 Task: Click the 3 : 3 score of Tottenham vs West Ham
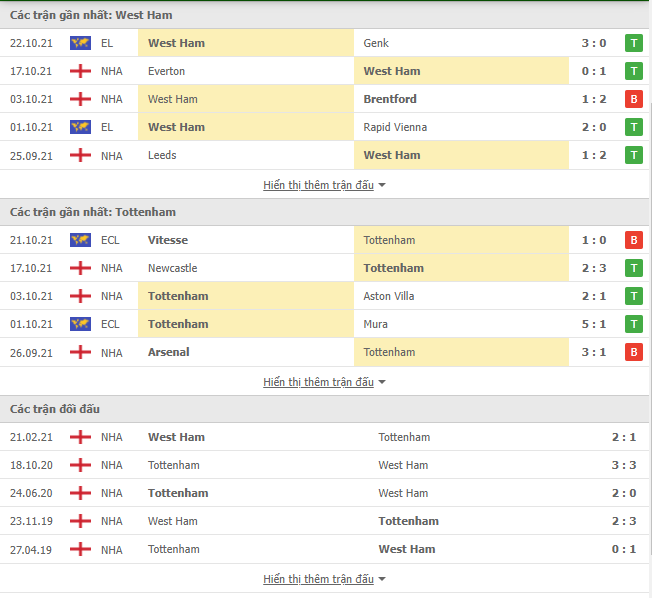(624, 465)
